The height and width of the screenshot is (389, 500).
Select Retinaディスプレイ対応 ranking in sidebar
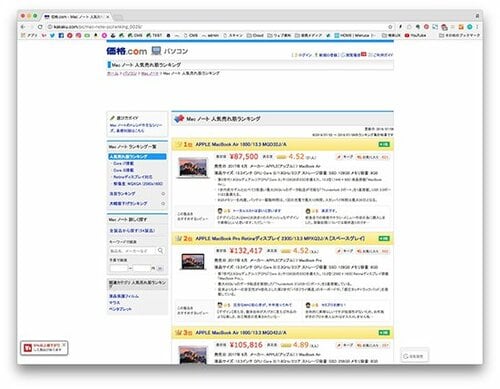(133, 177)
